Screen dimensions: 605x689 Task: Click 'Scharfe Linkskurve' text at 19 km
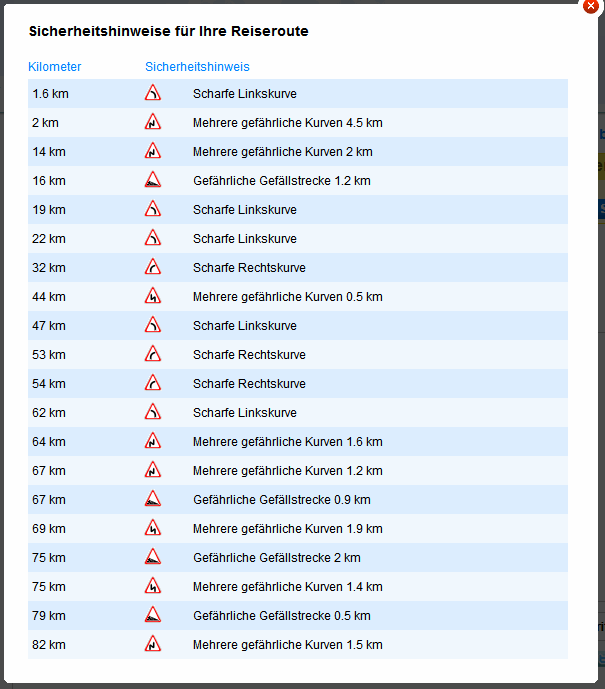(244, 210)
